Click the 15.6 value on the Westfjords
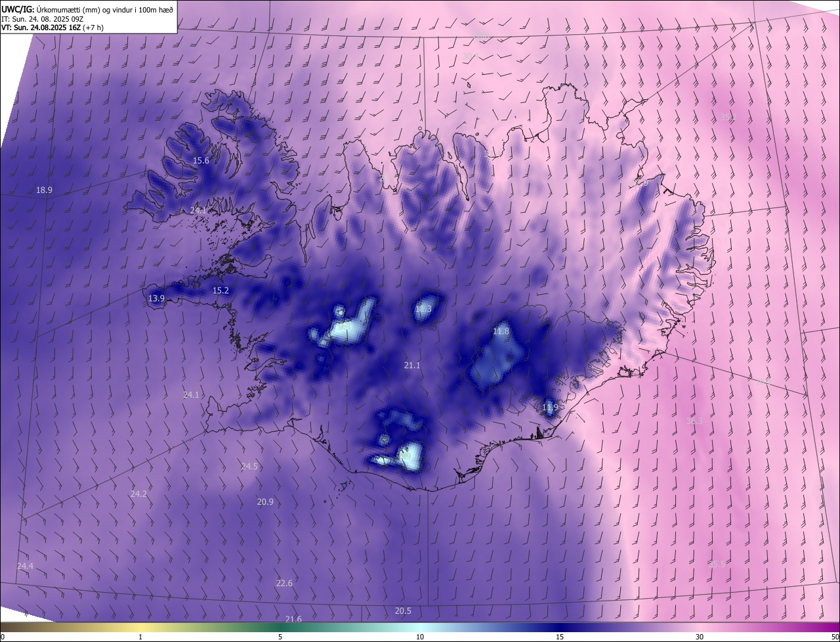 [x=201, y=160]
